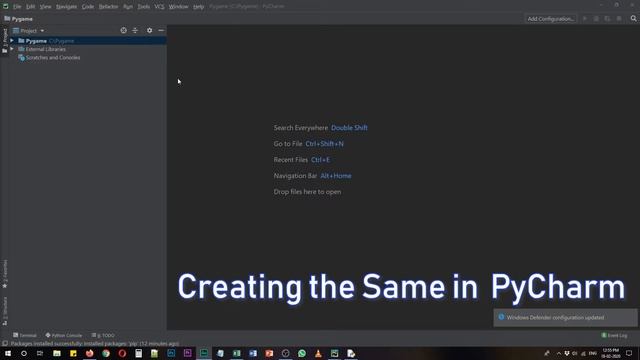Open the Terminal tool window tab

click(25, 335)
